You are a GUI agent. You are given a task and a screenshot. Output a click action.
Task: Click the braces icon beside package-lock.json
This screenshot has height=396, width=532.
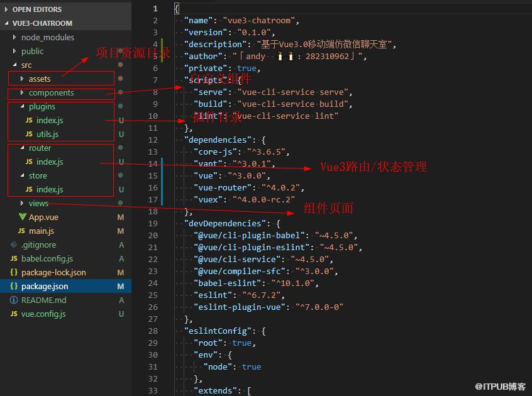(x=14, y=272)
